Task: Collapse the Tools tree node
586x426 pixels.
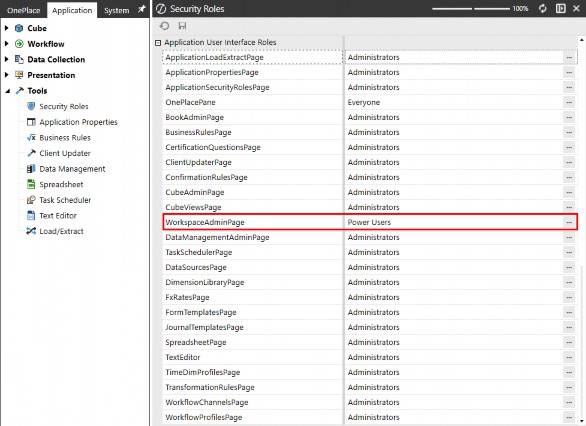Action: [x=7, y=91]
